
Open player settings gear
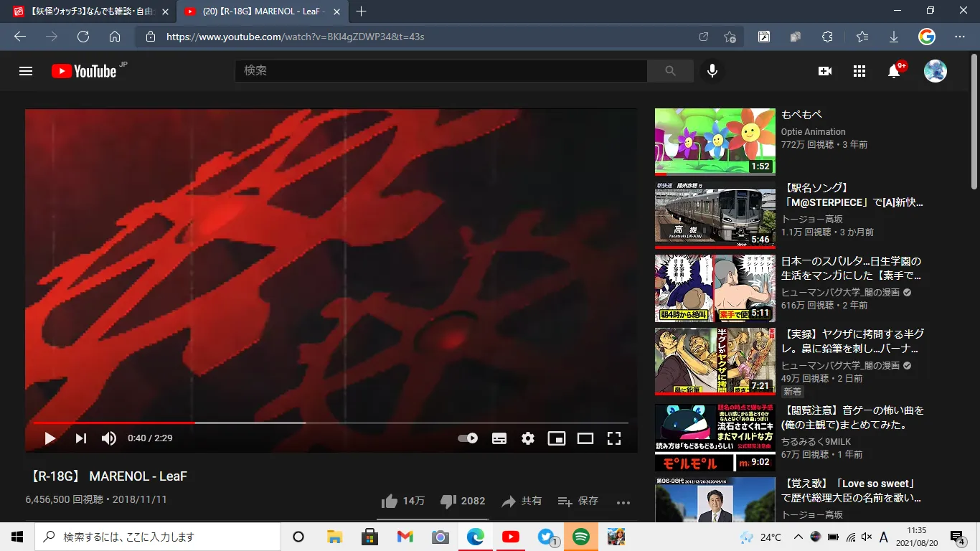coord(528,438)
